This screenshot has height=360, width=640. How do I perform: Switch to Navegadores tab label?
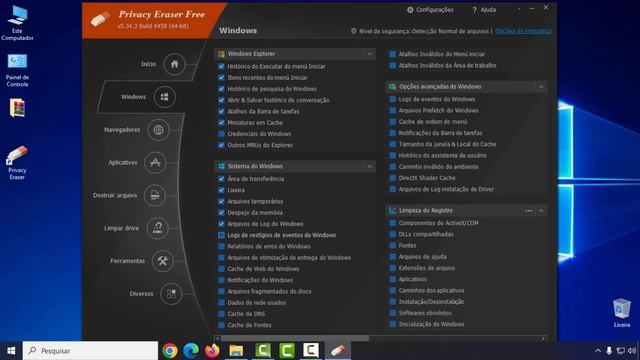(x=122, y=130)
